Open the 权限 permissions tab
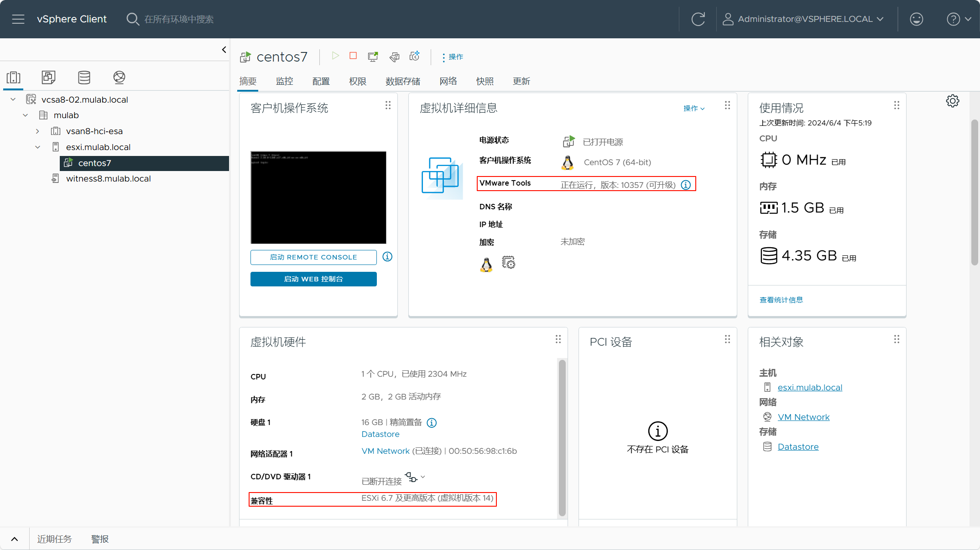 pyautogui.click(x=357, y=81)
